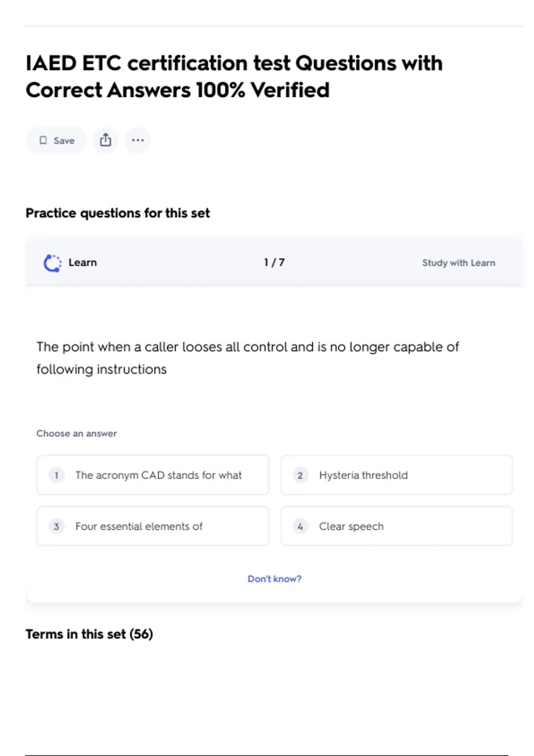Click the "Don't know?" link
This screenshot has height=756, width=534.
tap(275, 579)
